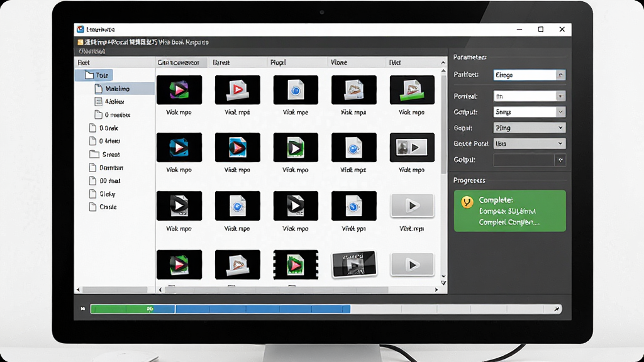Open the Cirogo dropdown arrow
Image resolution: width=644 pixels, height=362 pixels.
(x=560, y=75)
